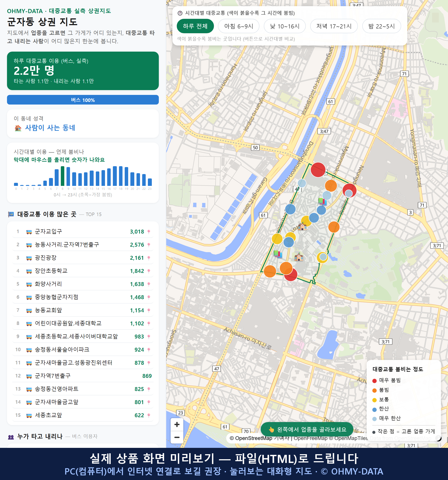This screenshot has height=480, width=448.
Task: Click the 869 value in the 군자역7번출구 row
Action: point(147,376)
